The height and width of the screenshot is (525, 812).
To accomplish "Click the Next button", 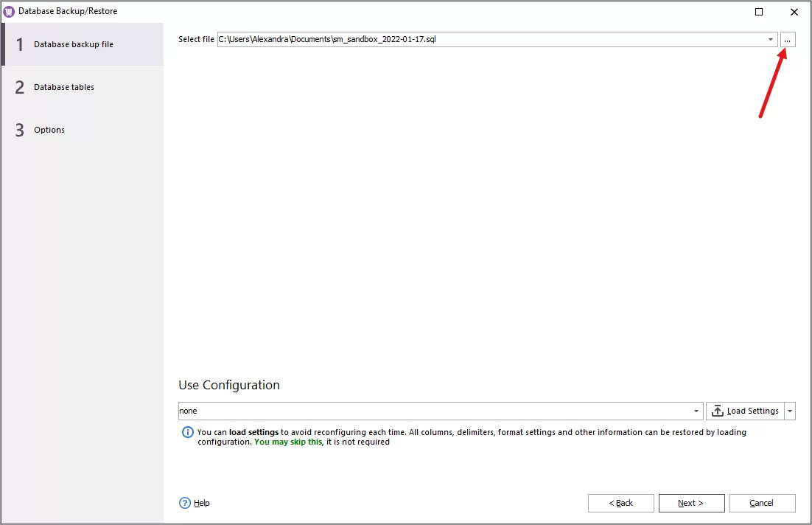I will [x=691, y=503].
